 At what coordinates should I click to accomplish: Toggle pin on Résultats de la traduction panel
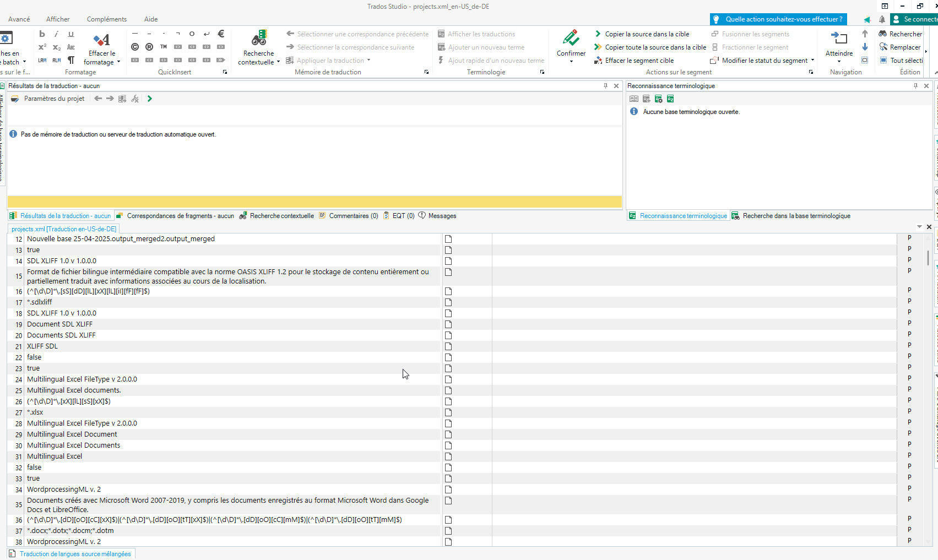click(x=605, y=86)
